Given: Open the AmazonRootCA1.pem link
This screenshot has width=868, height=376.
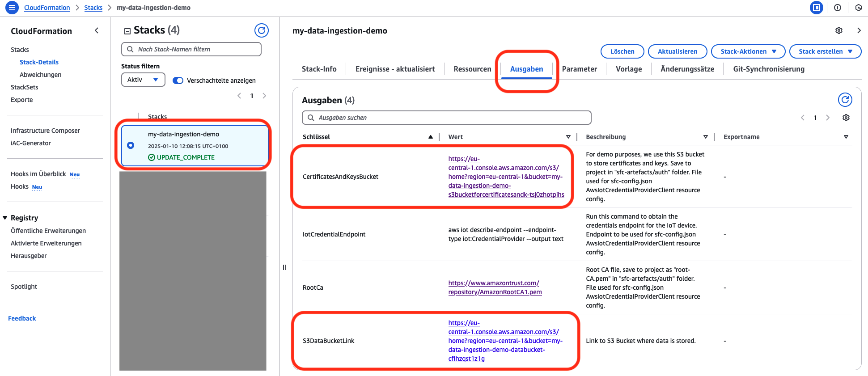Looking at the screenshot, I should click(x=495, y=287).
